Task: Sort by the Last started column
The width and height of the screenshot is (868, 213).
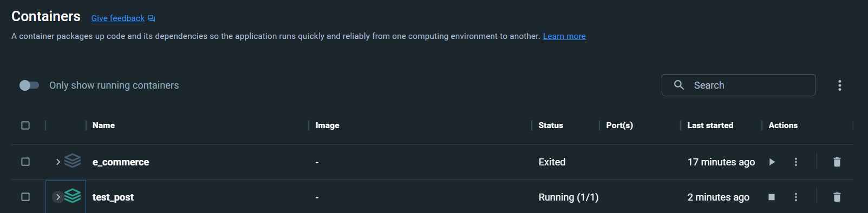Action: pyautogui.click(x=710, y=125)
